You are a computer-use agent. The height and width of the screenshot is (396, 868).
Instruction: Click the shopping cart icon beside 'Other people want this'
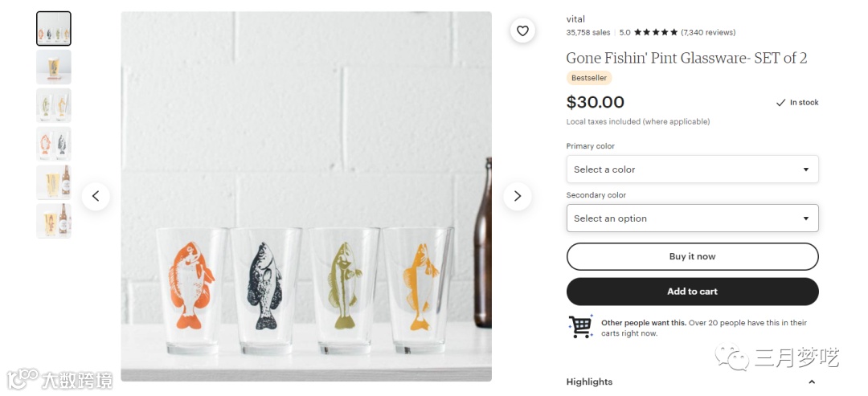tap(580, 326)
